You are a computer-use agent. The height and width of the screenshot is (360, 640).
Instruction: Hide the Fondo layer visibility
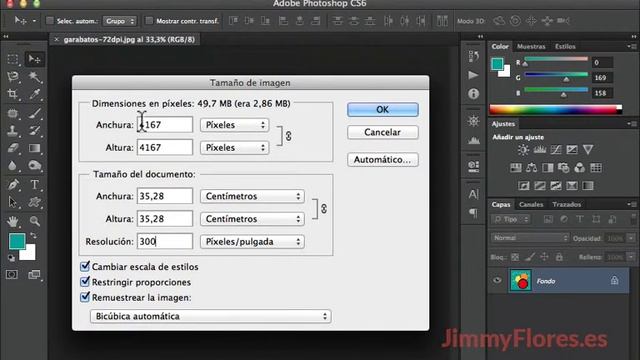[497, 280]
